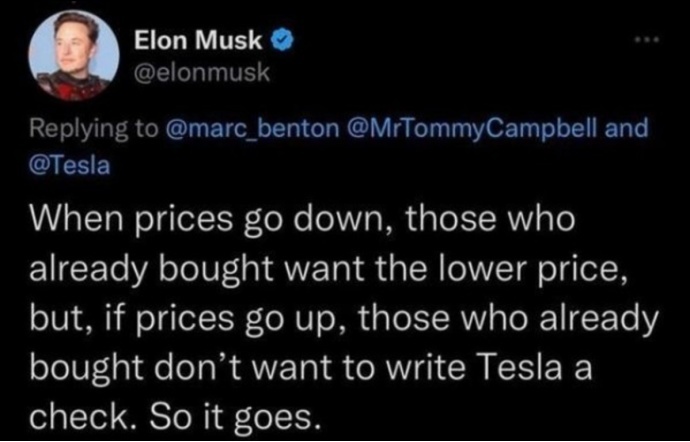Viewport: 690px width, 442px height.
Task: Click the 'So it goes.' sentence
Action: pos(233,416)
